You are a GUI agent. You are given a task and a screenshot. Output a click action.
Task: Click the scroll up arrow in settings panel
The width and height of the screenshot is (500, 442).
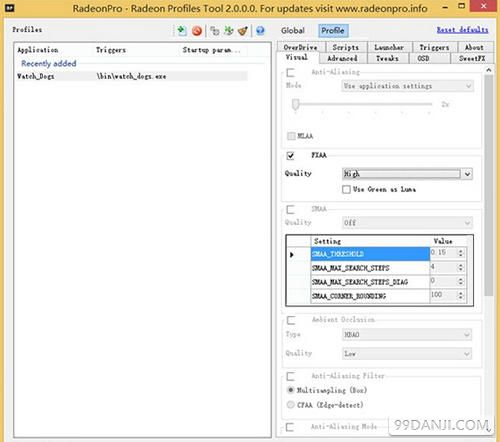[489, 70]
